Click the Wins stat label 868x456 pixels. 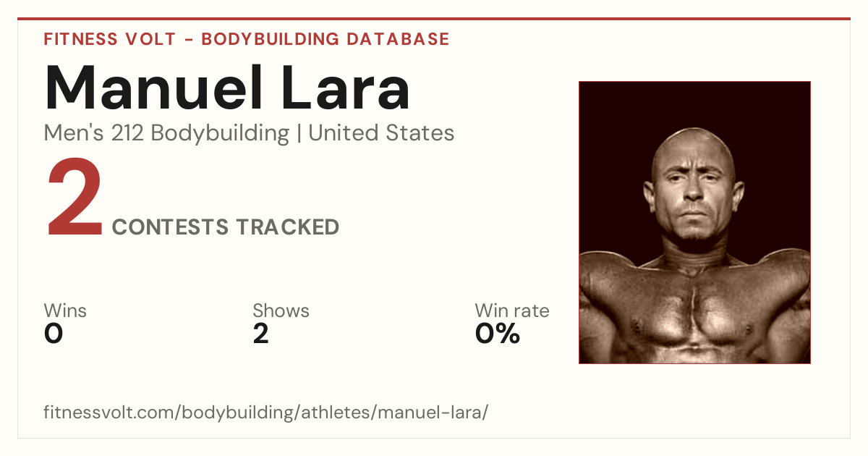pos(65,311)
